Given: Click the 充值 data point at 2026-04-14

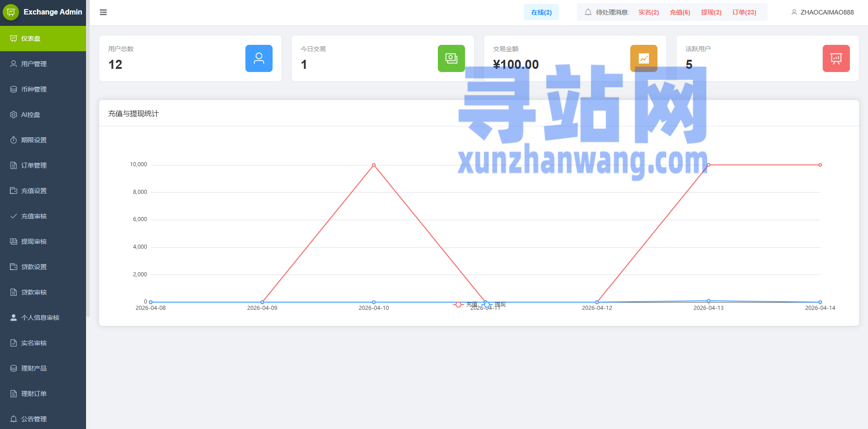Looking at the screenshot, I should coord(820,165).
